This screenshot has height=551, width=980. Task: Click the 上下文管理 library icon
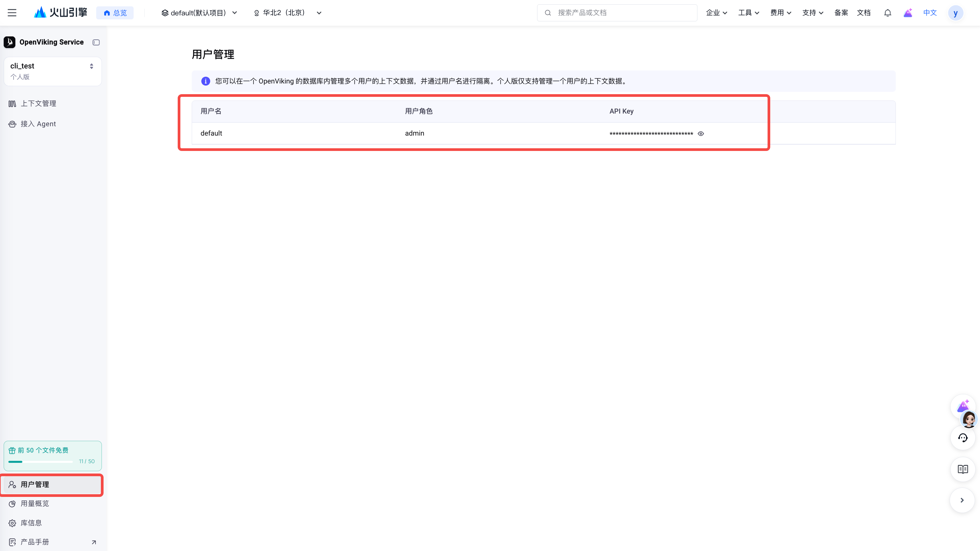(x=12, y=104)
